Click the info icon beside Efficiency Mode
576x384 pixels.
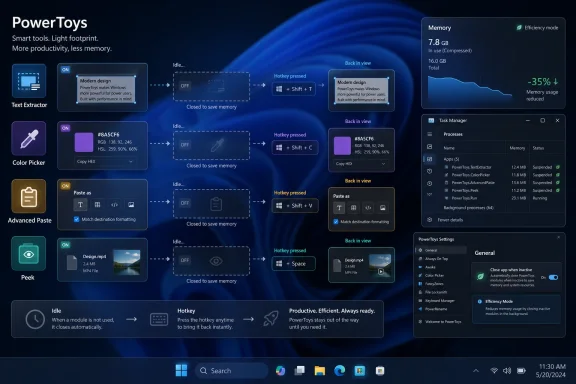tap(480, 302)
